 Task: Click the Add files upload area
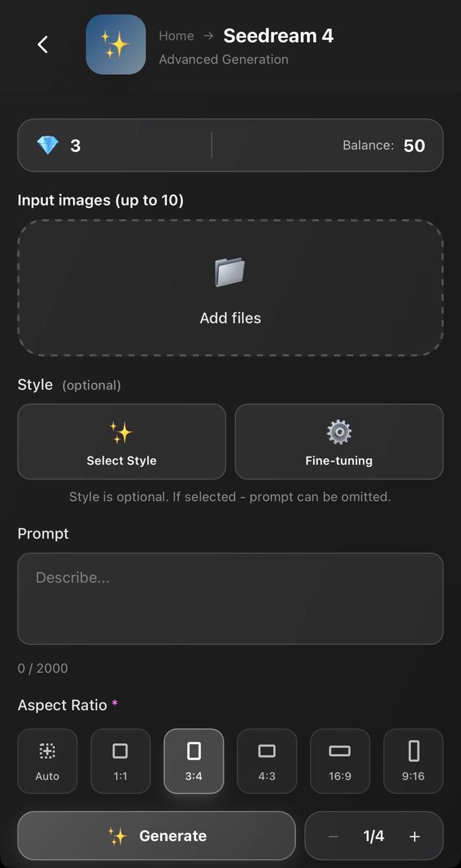pos(230,288)
